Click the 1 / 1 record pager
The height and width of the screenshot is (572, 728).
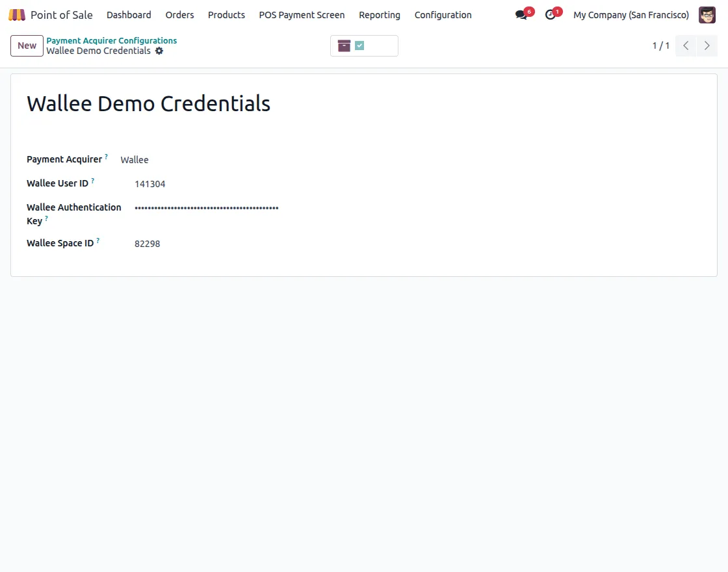660,45
